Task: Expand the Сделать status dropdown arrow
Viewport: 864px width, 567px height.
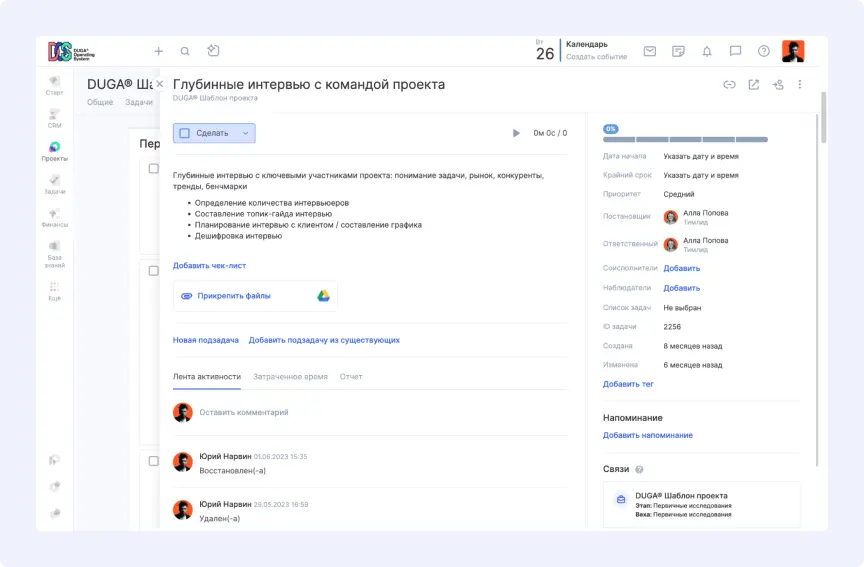Action: point(245,133)
